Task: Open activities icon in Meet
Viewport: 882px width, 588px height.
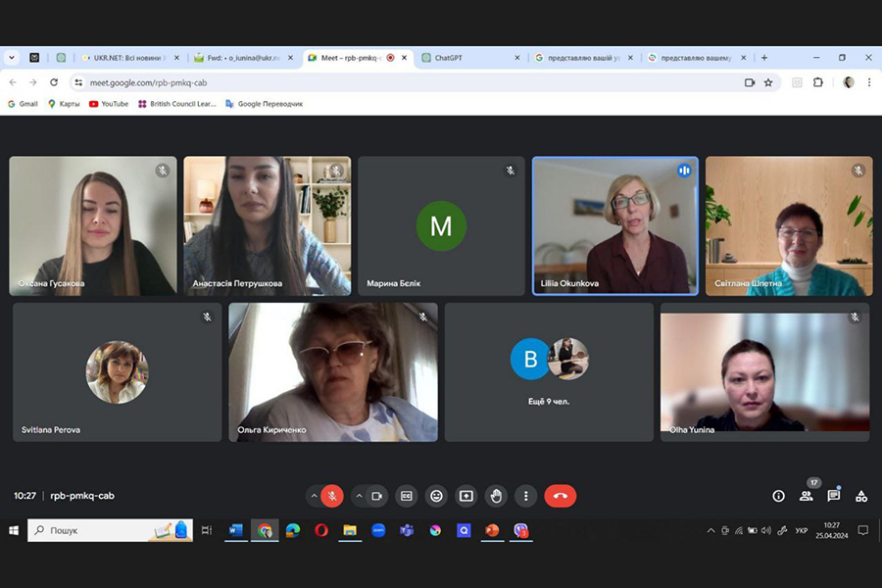Action: [861, 496]
